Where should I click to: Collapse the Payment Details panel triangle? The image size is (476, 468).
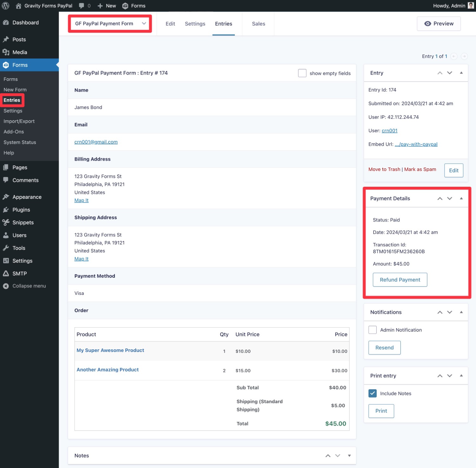(x=461, y=198)
